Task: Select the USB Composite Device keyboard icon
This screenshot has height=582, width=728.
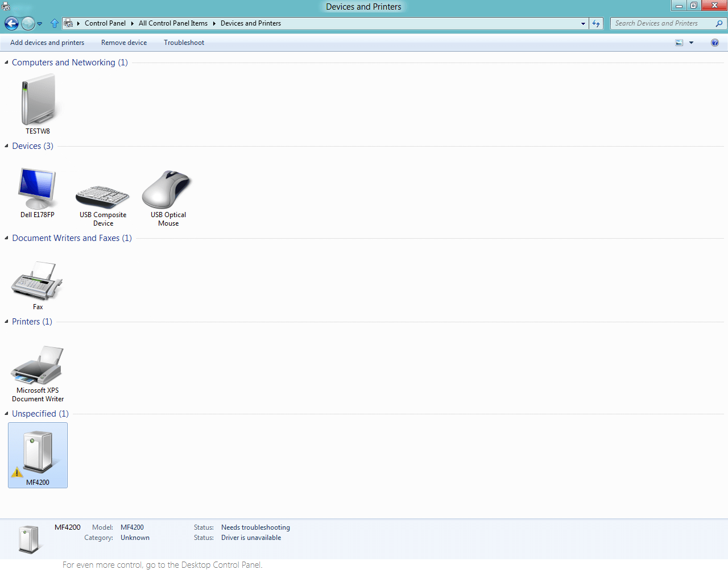Action: [103, 197]
